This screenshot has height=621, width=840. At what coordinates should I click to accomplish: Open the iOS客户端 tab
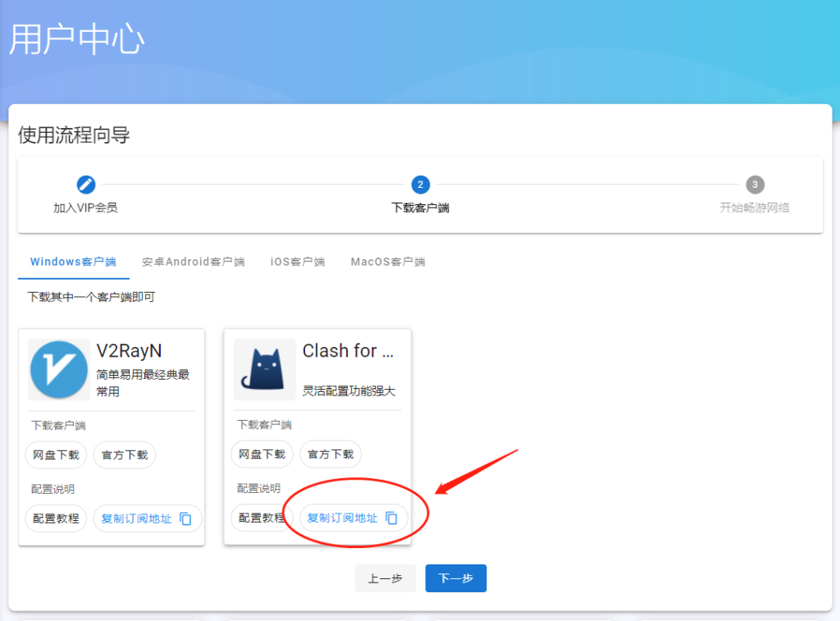(x=298, y=262)
